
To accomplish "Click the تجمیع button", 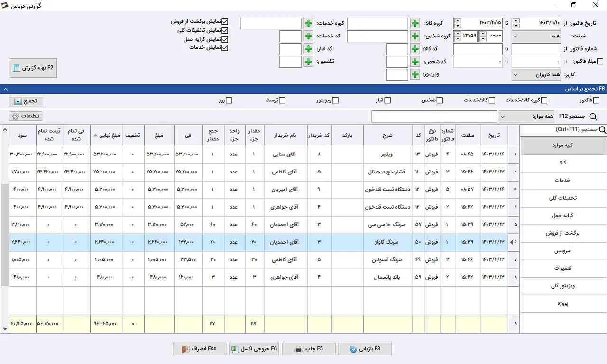I will (x=26, y=101).
